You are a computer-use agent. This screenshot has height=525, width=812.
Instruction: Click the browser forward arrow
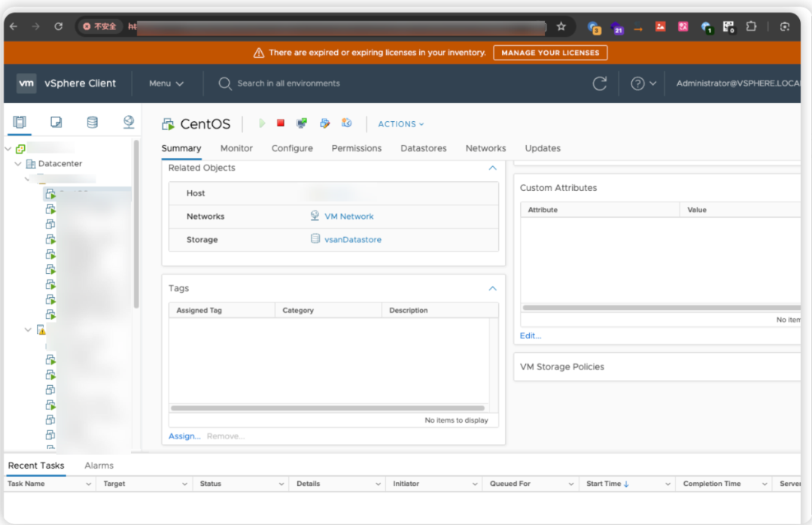pos(35,26)
